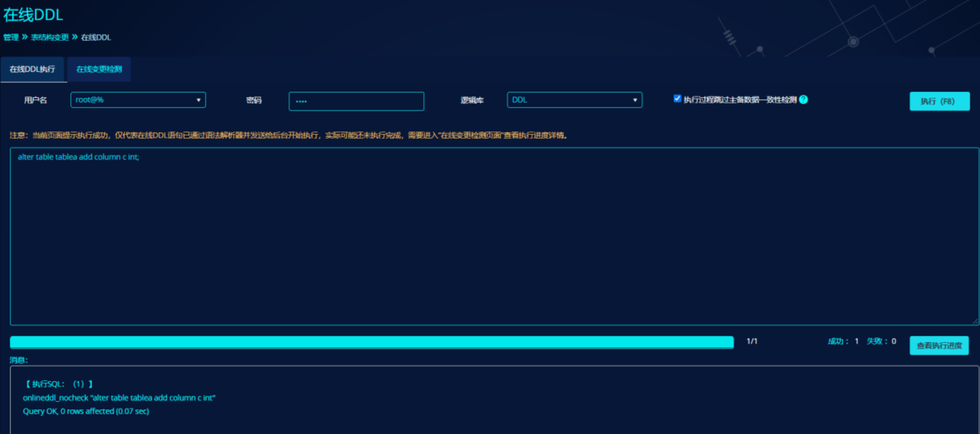
Task: Click the cyan execution progress bar
Action: 371,342
